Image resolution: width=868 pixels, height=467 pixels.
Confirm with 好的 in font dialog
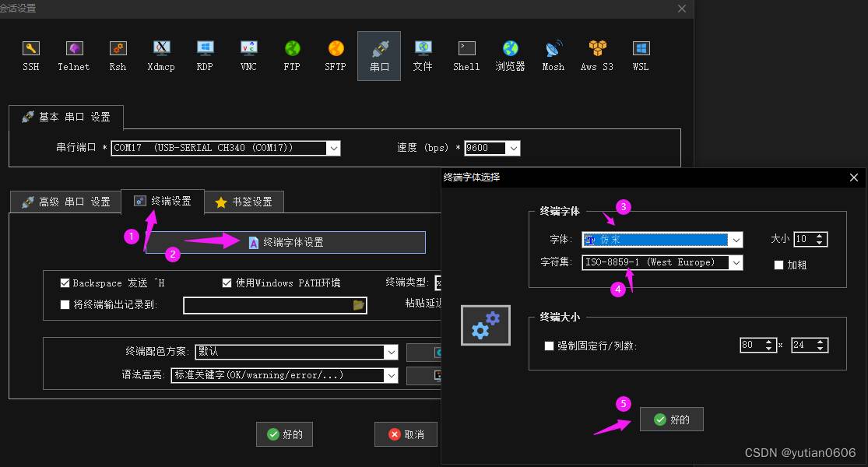[x=672, y=420]
